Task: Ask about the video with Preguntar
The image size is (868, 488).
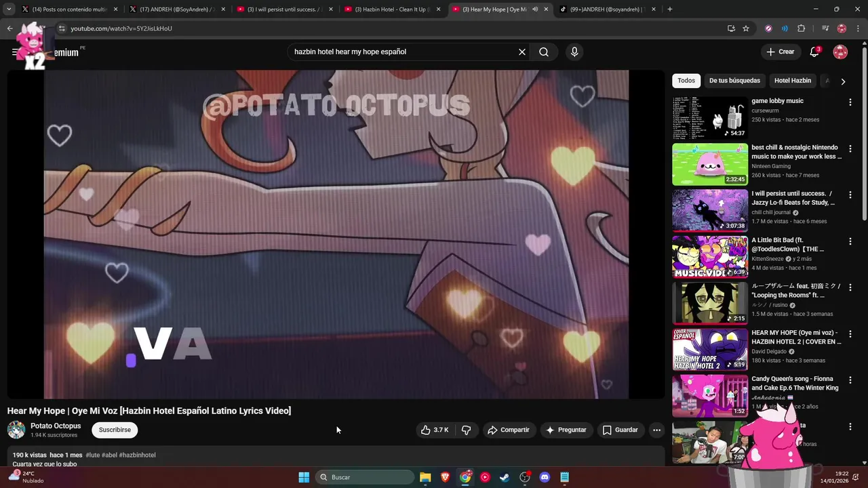Action: click(x=566, y=430)
